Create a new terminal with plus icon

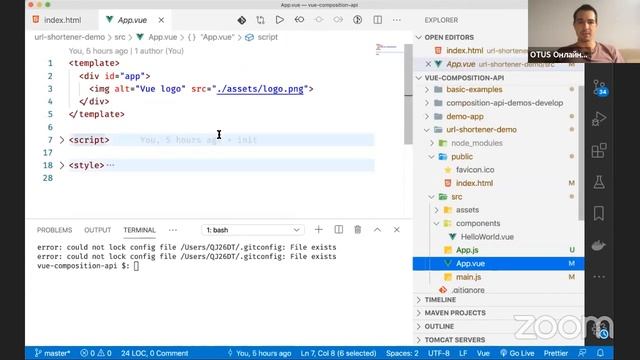[318, 230]
